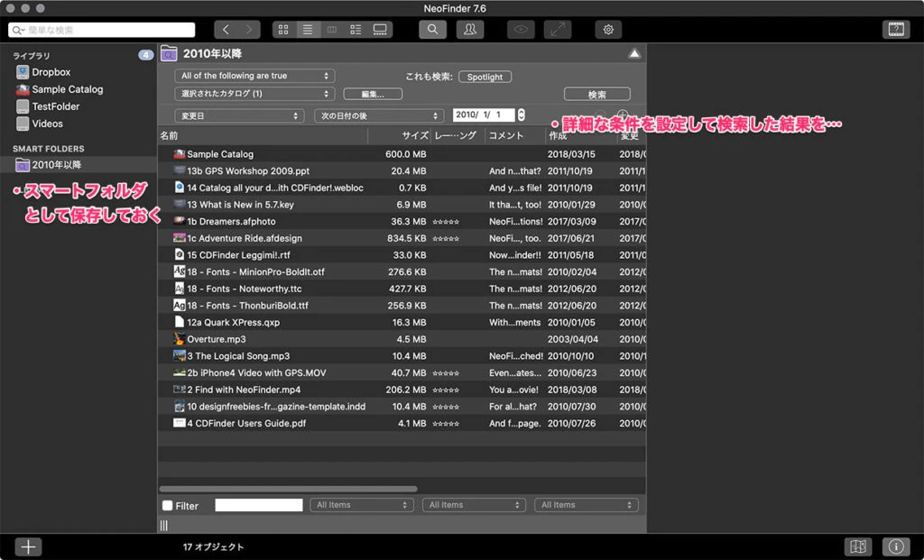Open the map view icon
The image size is (924, 560).
pyautogui.click(x=858, y=546)
